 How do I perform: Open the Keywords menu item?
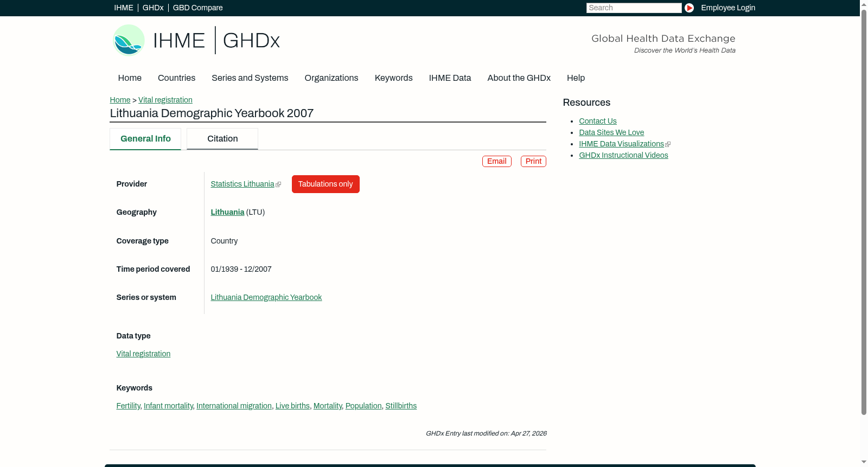coord(394,78)
